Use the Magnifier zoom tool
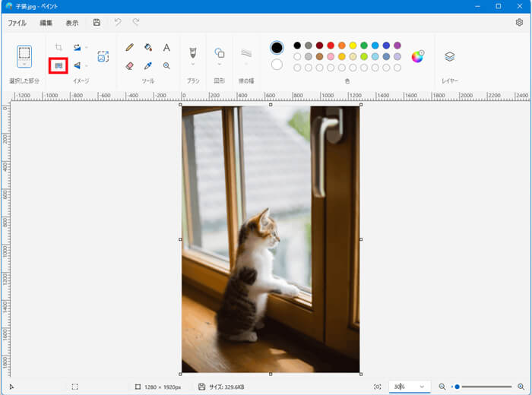The width and height of the screenshot is (532, 395). [x=166, y=66]
